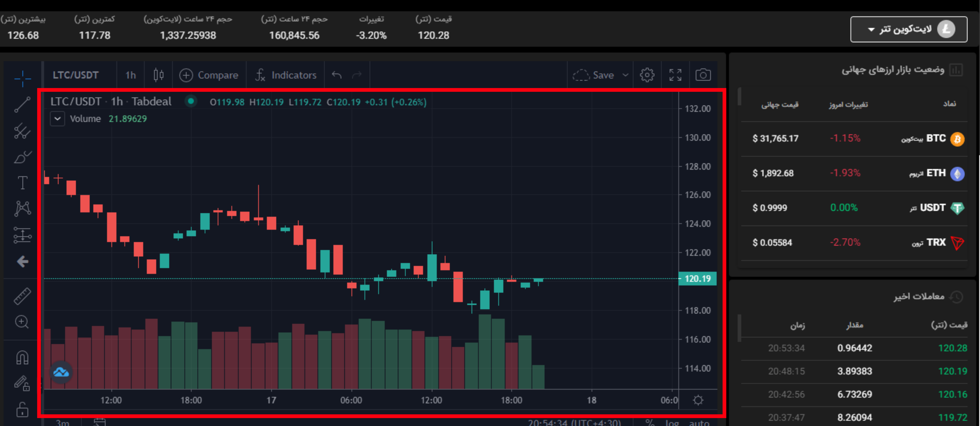980x426 pixels.
Task: Open the pitchfork drawing tools
Action: [x=22, y=131]
